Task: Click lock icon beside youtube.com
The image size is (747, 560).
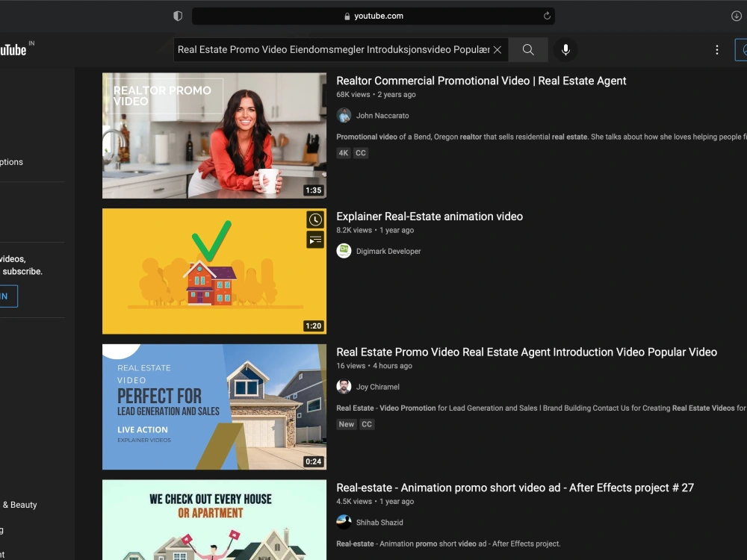Action: click(x=347, y=16)
